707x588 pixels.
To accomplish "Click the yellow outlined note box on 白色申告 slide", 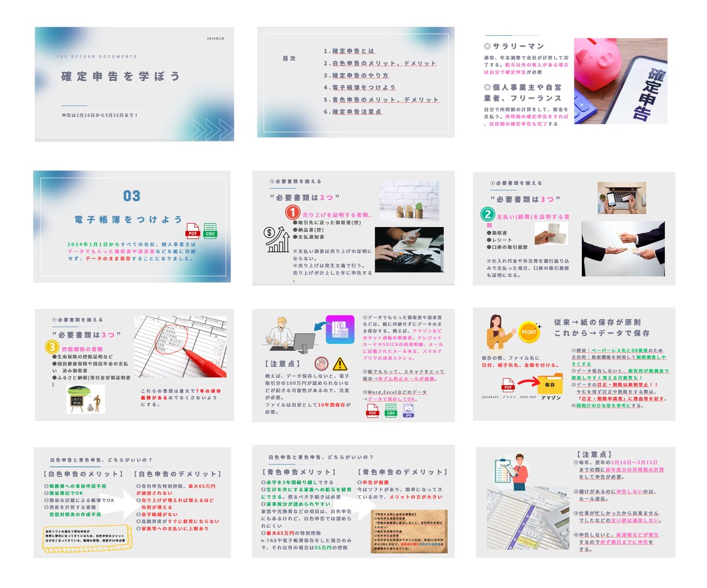I will tap(88, 538).
